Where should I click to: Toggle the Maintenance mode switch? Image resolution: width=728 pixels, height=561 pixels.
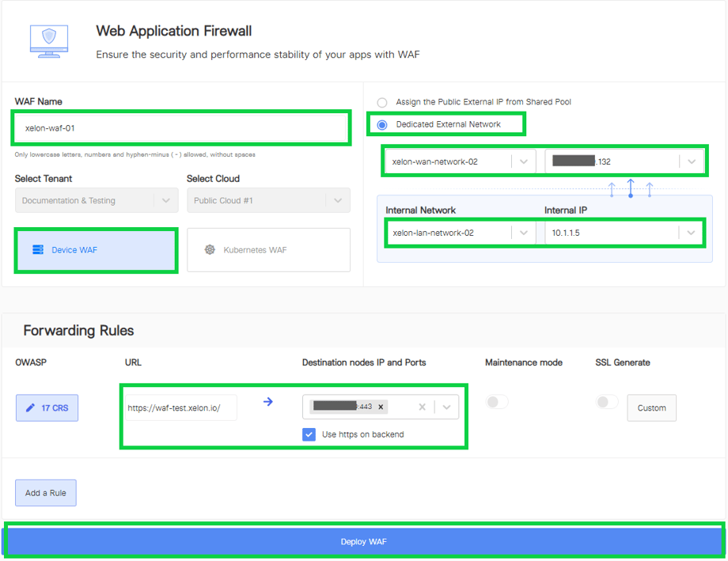click(497, 402)
